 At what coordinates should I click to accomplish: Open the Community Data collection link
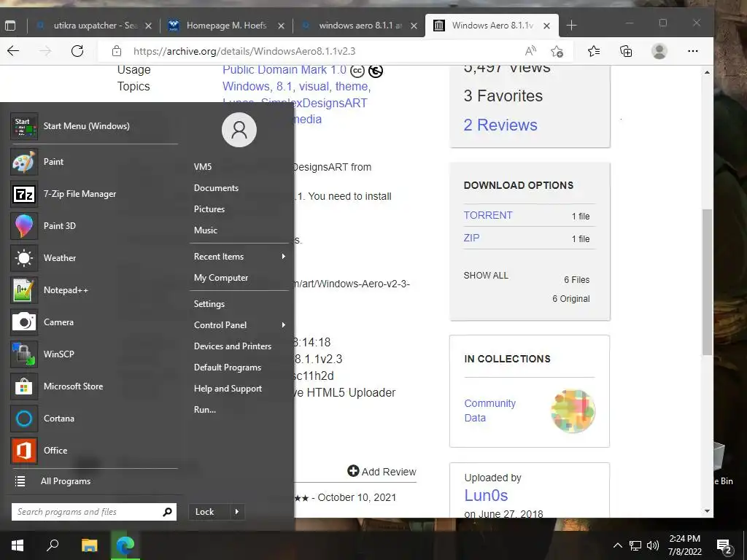click(489, 411)
